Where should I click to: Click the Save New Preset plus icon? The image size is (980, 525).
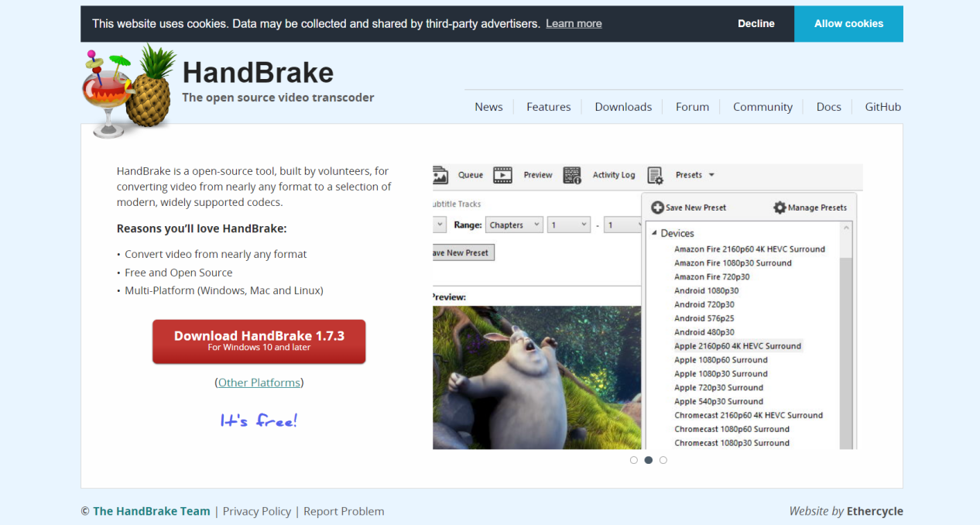point(657,208)
